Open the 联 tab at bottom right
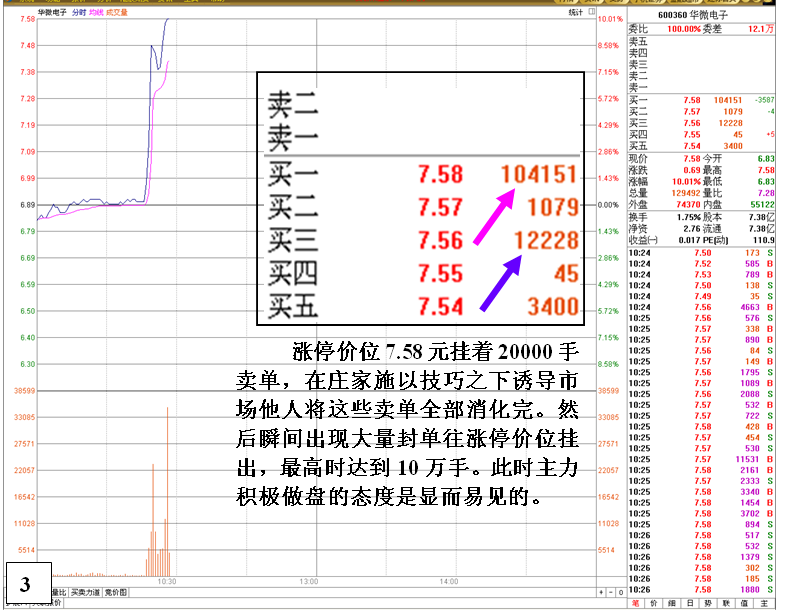Viewport: 801px width, 614px height. point(726,603)
